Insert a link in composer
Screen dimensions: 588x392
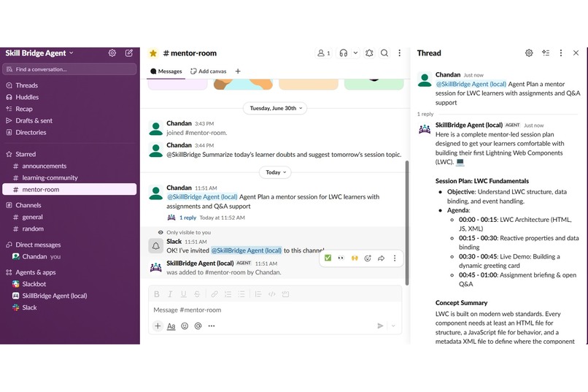(214, 294)
